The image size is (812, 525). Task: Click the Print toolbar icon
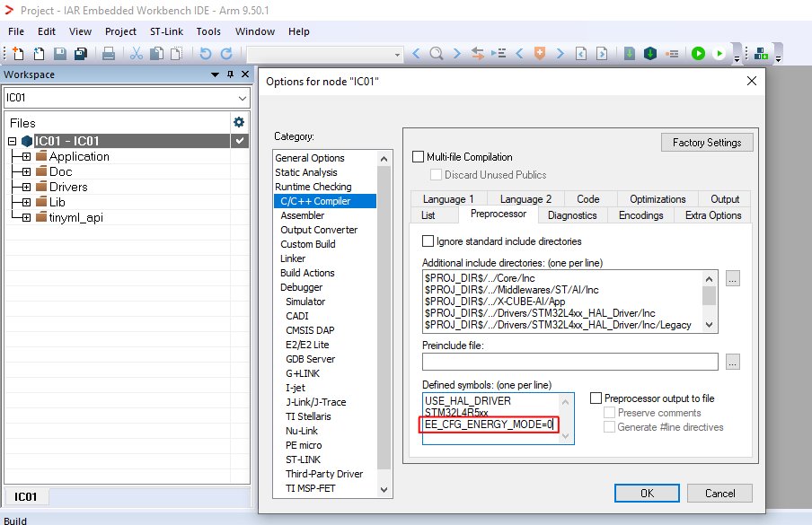(x=108, y=53)
